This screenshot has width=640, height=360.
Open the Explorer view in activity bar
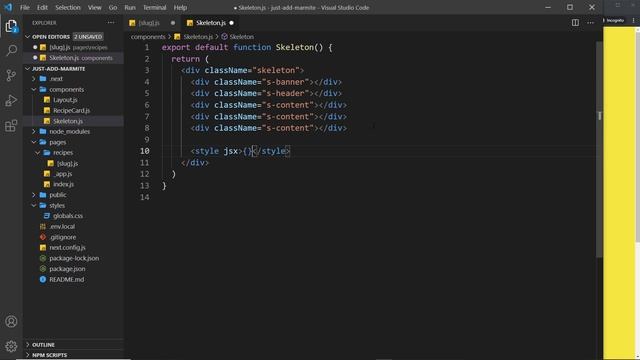(x=11, y=27)
